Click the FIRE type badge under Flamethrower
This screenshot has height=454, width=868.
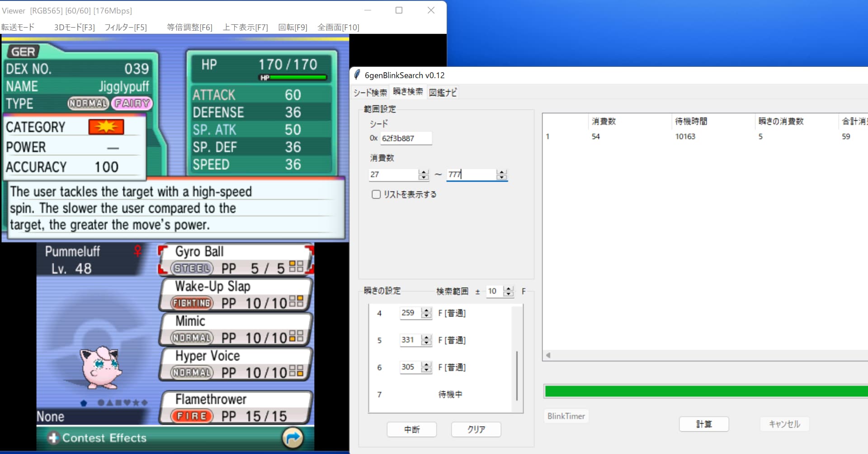[x=192, y=416]
